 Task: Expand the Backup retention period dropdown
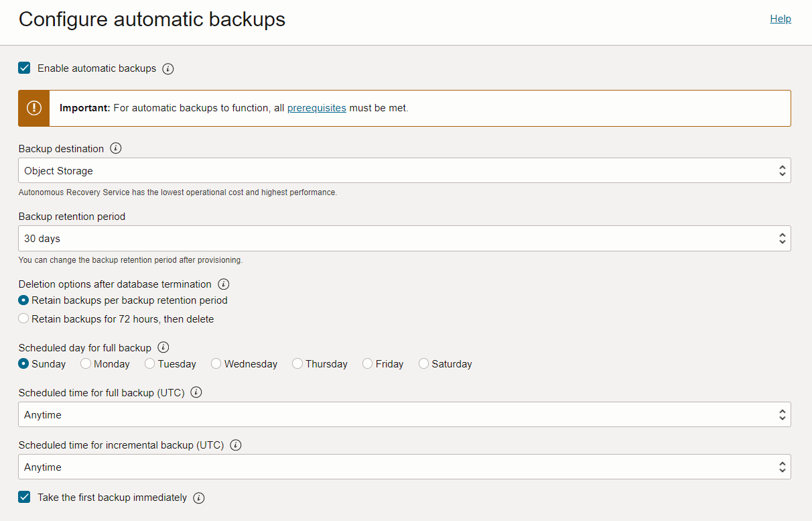(404, 238)
